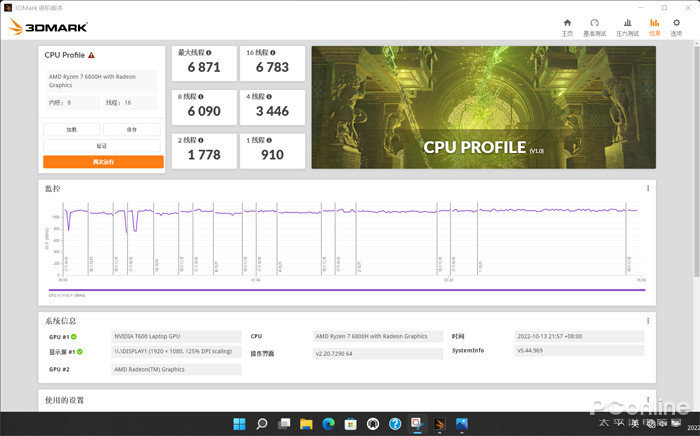Click the Save button in CPU Profile card
This screenshot has height=436, width=700.
pyautogui.click(x=132, y=129)
